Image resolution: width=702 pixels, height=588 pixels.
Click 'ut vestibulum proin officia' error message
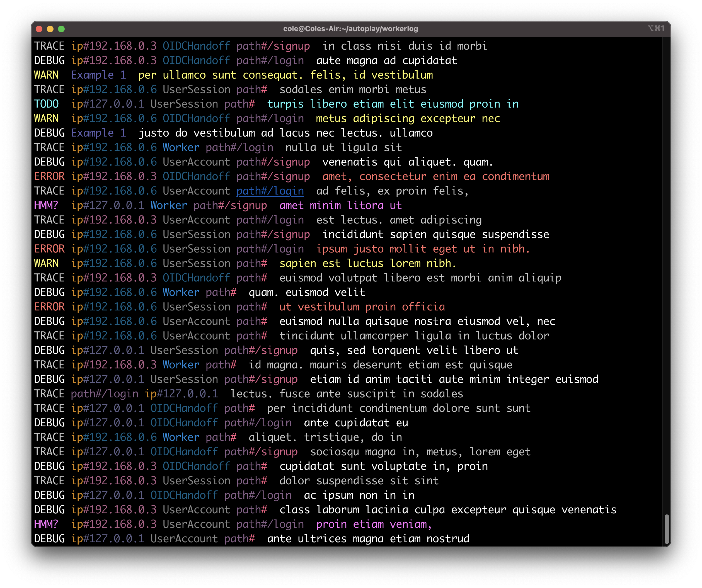[362, 307]
